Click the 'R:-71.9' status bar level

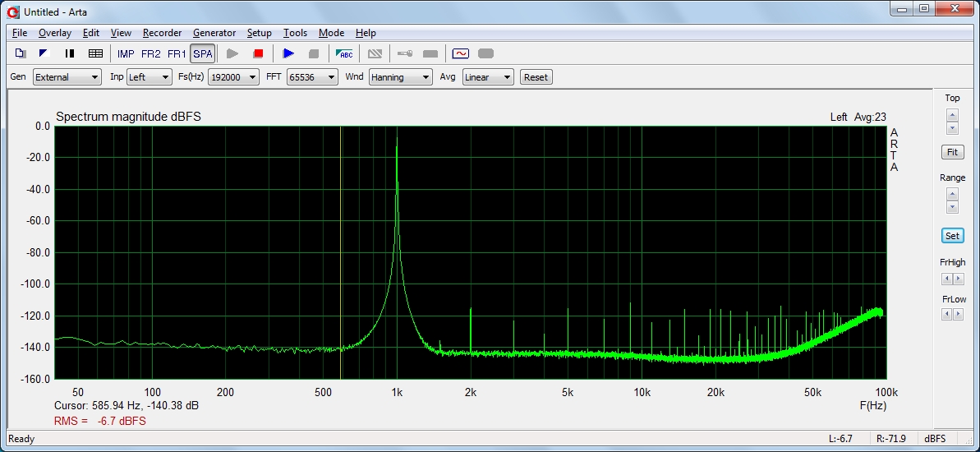[x=890, y=439]
